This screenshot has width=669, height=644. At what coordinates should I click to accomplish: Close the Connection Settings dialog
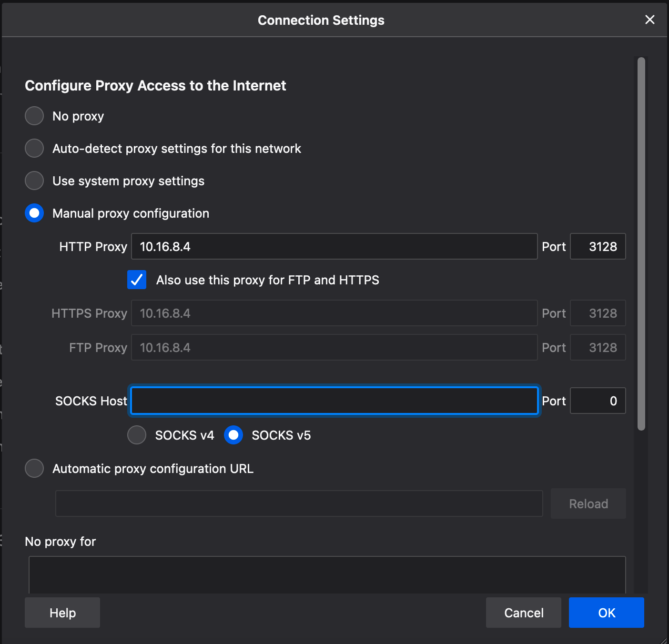pyautogui.click(x=649, y=20)
